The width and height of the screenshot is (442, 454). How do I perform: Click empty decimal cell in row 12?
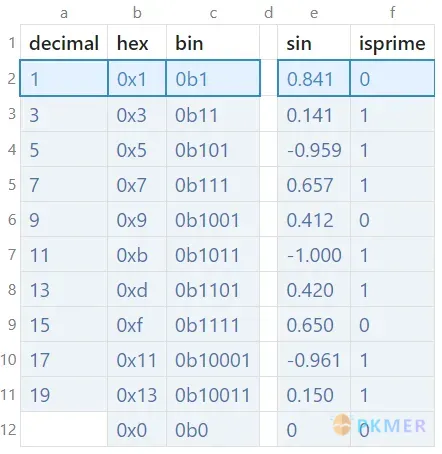pos(64,429)
